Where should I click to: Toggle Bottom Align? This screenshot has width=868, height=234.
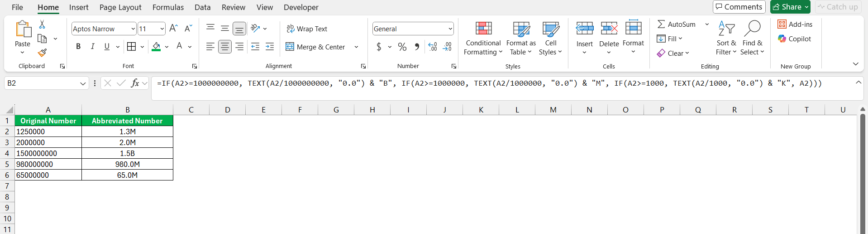tap(239, 29)
